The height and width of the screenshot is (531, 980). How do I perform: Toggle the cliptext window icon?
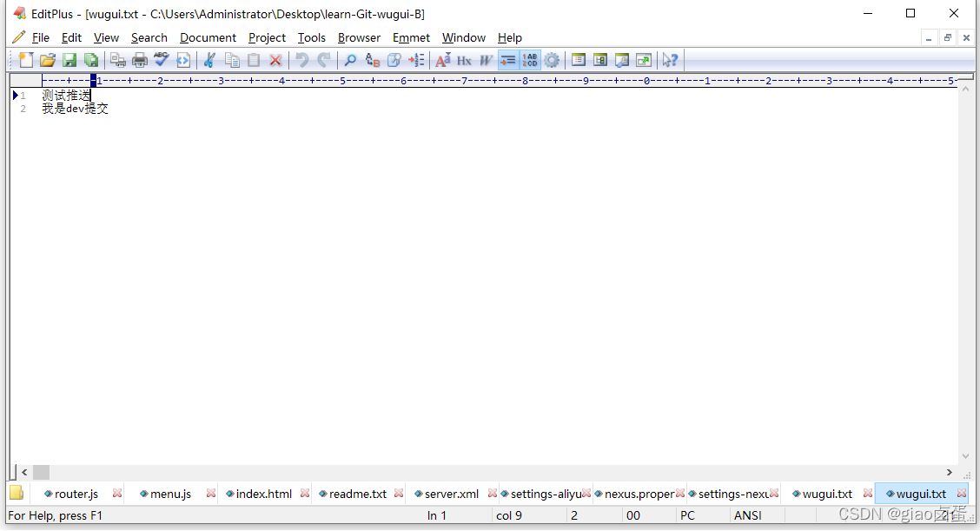(600, 60)
